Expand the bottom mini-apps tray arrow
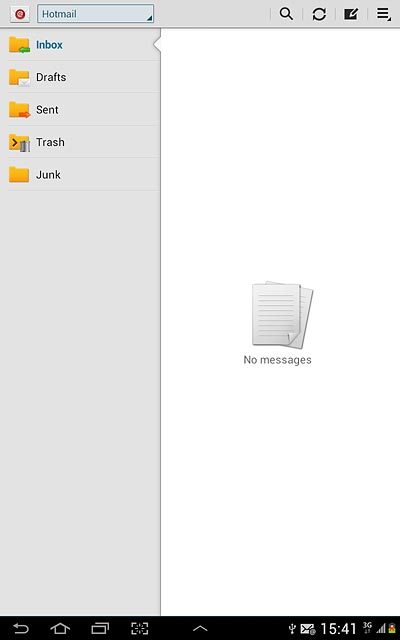 tap(200, 629)
